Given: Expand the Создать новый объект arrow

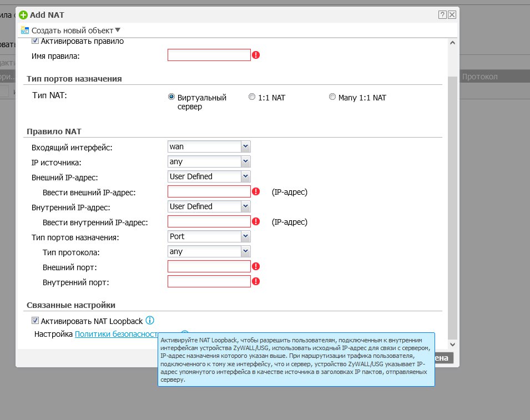Looking at the screenshot, I should pyautogui.click(x=118, y=30).
